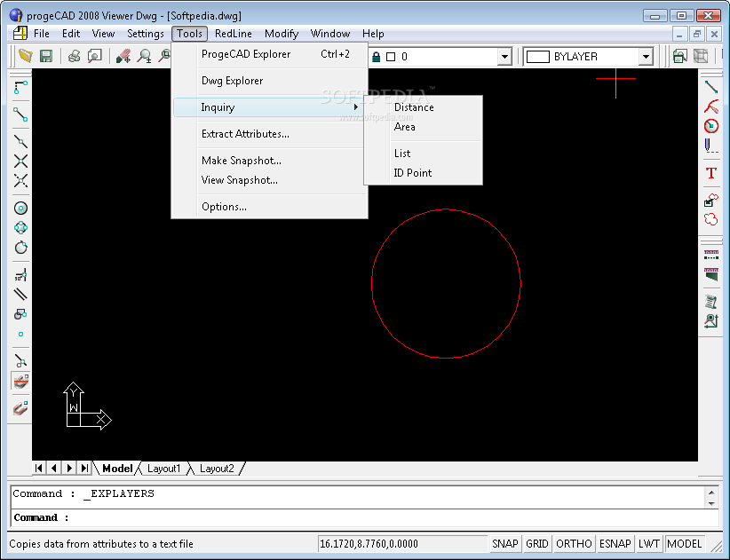Choose ProgeCAD Explorer from Tools menu
This screenshot has height=560, width=730.
tap(269, 54)
